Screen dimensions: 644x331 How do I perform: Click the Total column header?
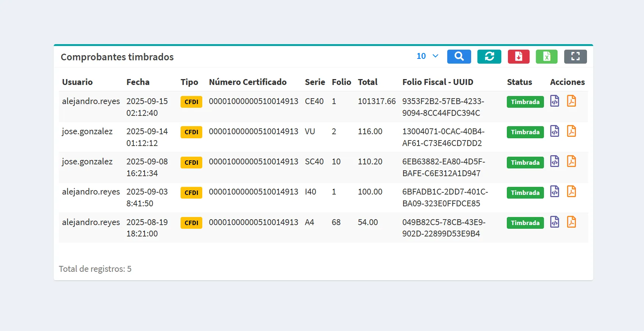[x=368, y=82]
